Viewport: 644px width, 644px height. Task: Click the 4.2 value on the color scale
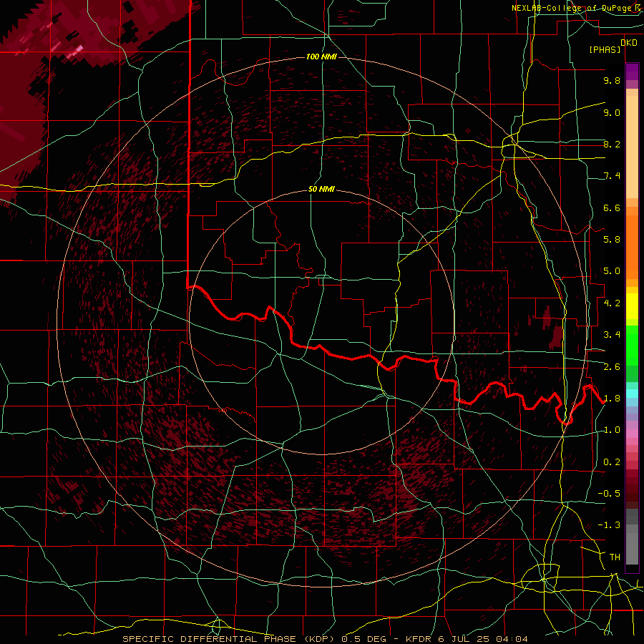click(612, 303)
